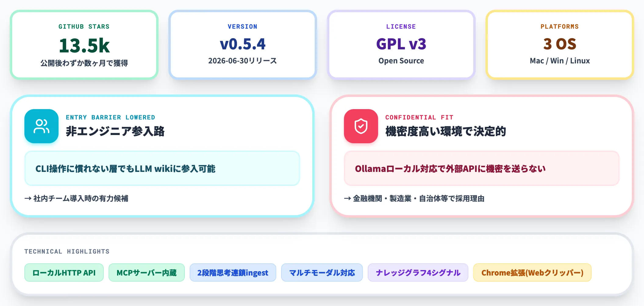Click the red shield check icon
The width and height of the screenshot is (644, 306).
tap(361, 126)
